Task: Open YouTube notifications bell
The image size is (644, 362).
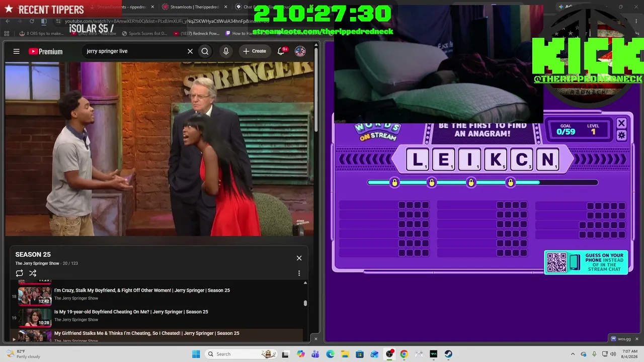Action: 281,51
